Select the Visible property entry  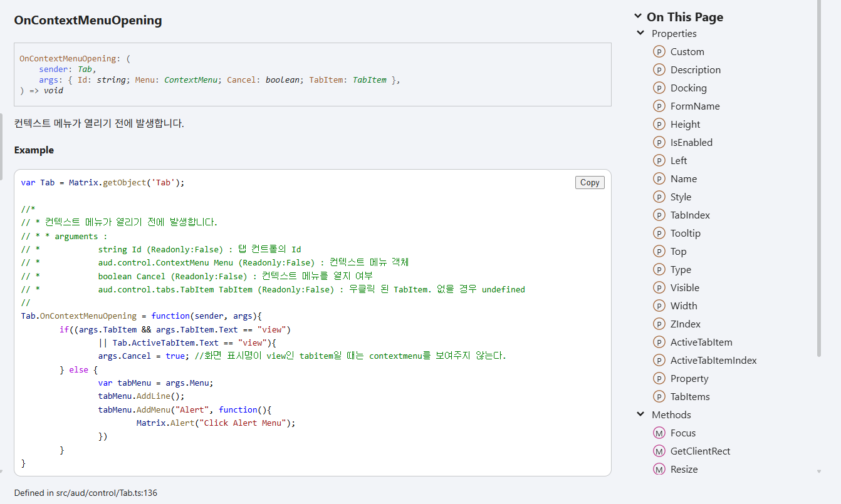[684, 288]
